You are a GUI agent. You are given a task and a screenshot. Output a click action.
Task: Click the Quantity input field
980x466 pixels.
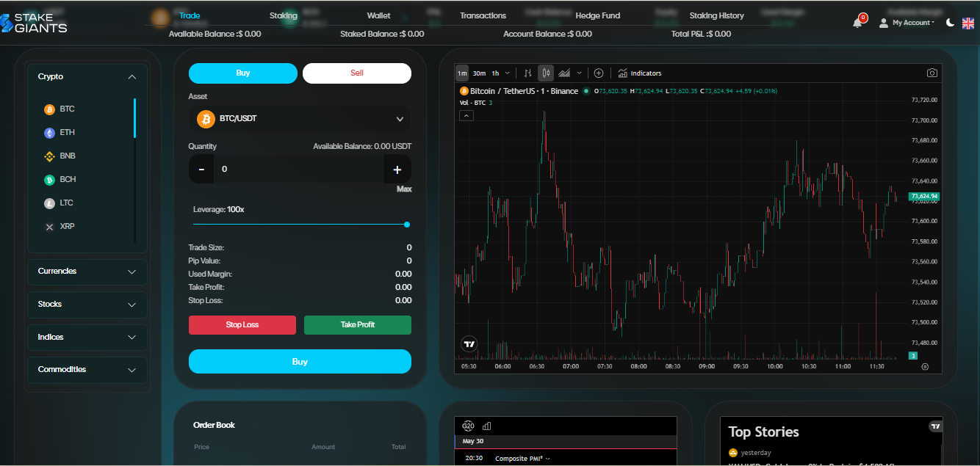[298, 170]
